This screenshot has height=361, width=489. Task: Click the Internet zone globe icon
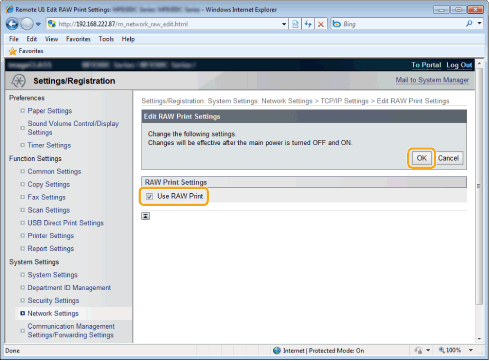coord(277,351)
